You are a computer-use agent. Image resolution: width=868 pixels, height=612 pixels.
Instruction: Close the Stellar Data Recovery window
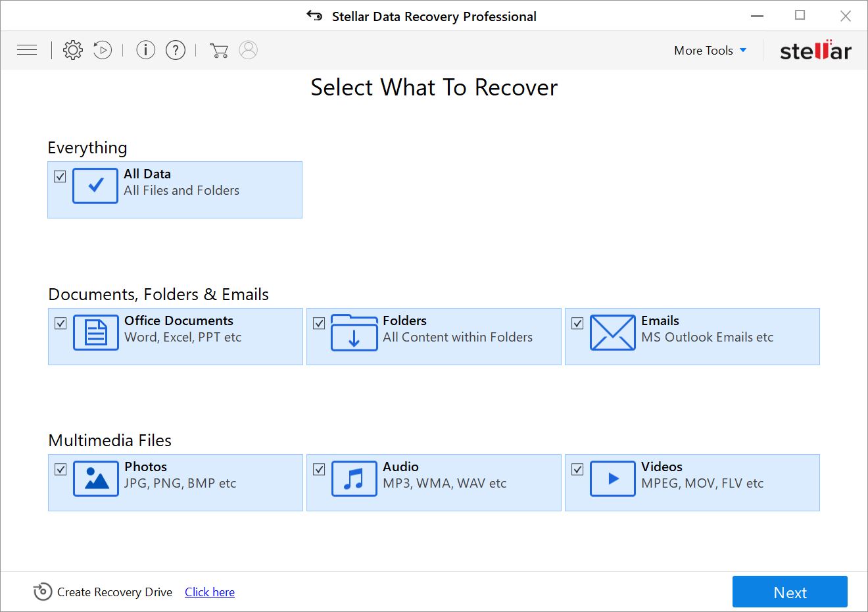[x=846, y=16]
